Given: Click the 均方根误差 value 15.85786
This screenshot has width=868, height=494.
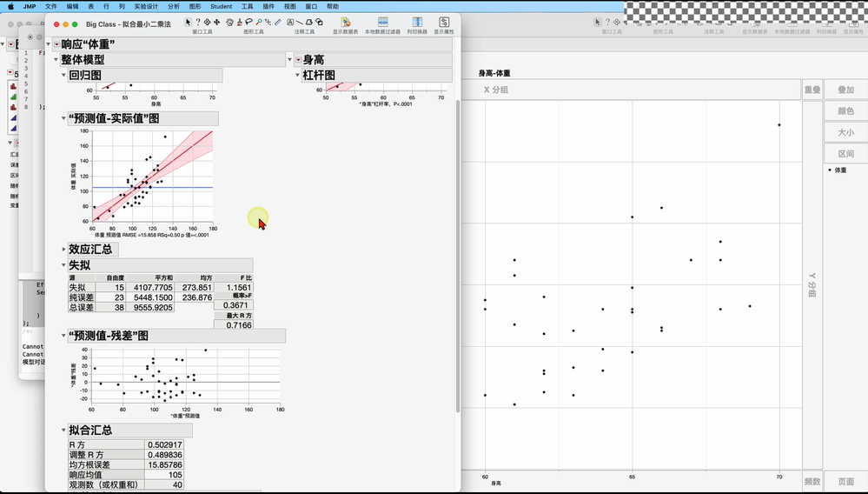Looking at the screenshot, I should [164, 464].
